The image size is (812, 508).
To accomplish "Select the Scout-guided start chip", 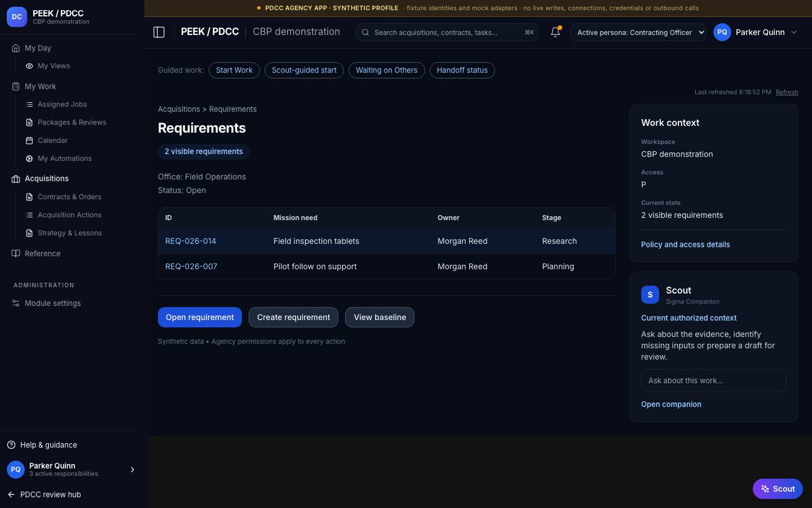I will (304, 70).
